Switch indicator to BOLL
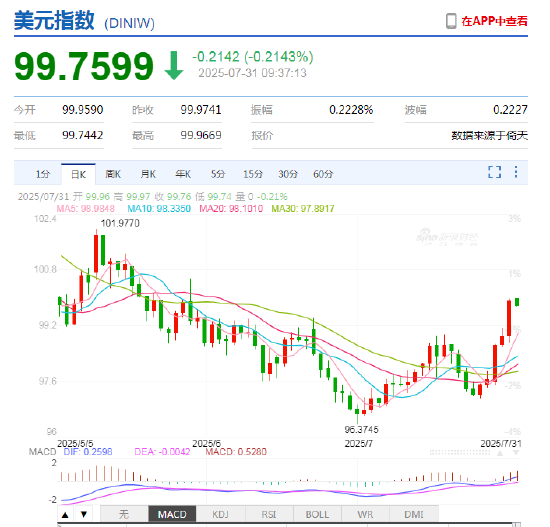The height and width of the screenshot is (527, 550). 317,514
